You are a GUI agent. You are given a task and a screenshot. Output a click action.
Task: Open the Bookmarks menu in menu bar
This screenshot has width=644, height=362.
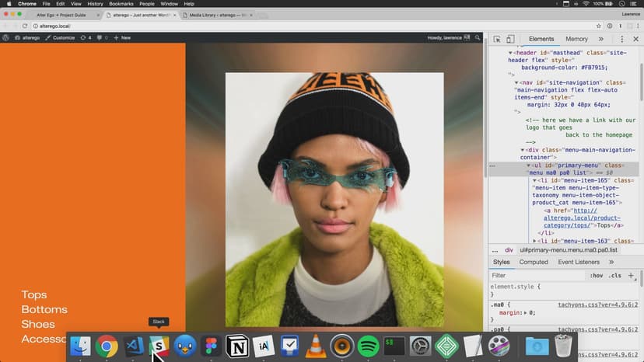[x=121, y=4]
